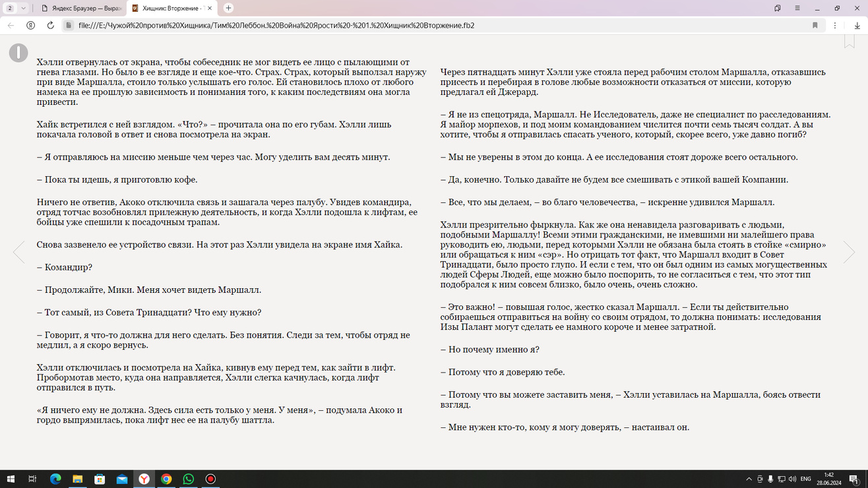Open the Windows Start menu

[x=11, y=479]
